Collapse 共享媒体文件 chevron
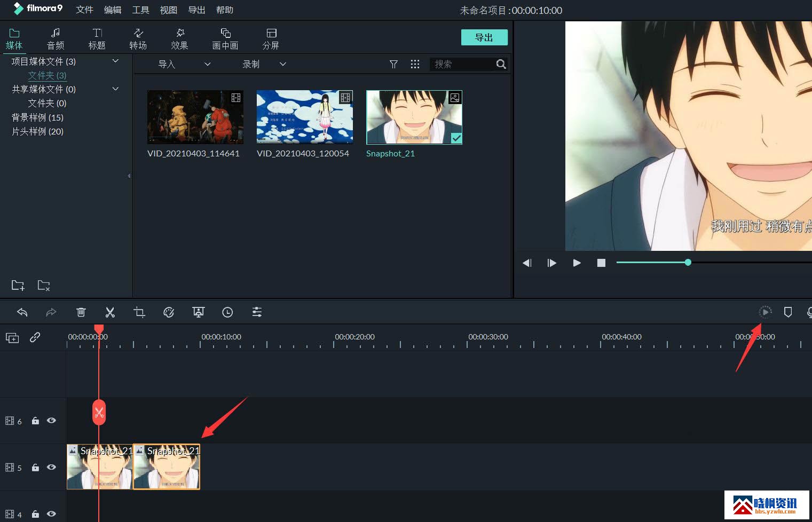 point(115,89)
